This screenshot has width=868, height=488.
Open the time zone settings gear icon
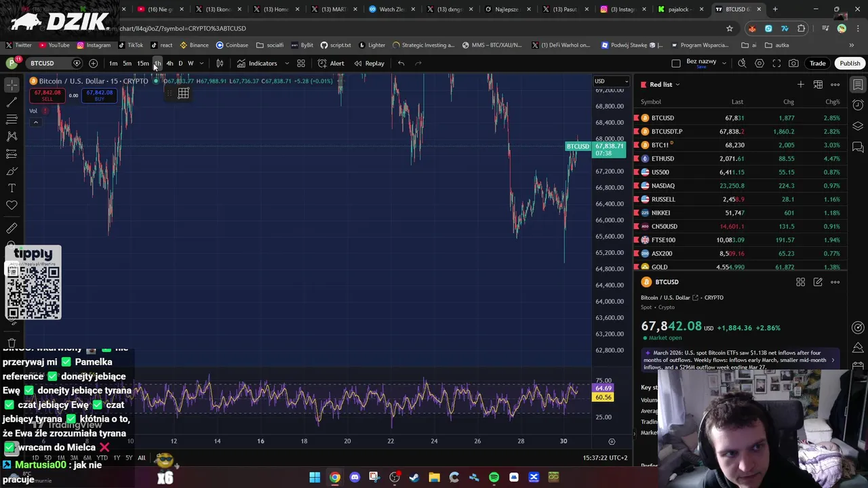(612, 441)
